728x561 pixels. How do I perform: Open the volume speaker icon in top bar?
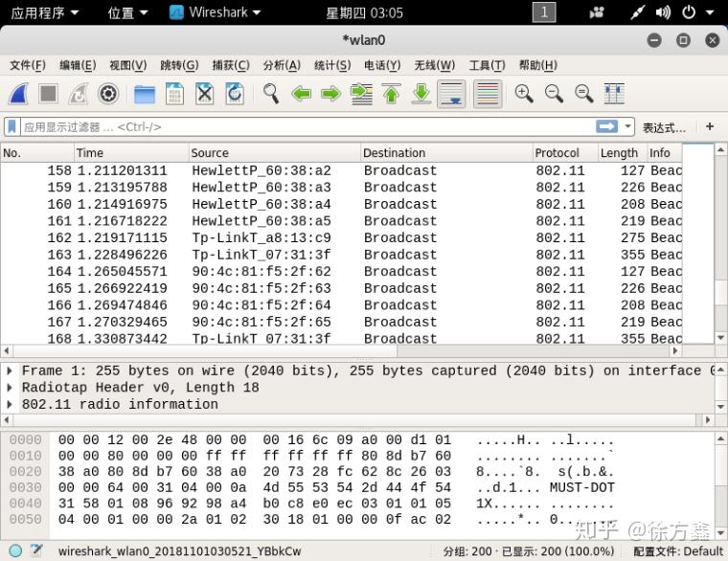(663, 12)
